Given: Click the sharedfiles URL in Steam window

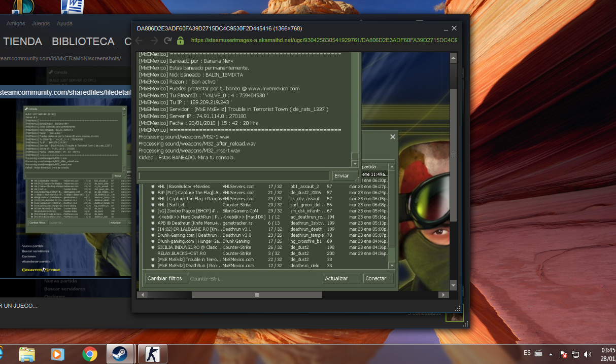Looking at the screenshot, I should 66,92.
